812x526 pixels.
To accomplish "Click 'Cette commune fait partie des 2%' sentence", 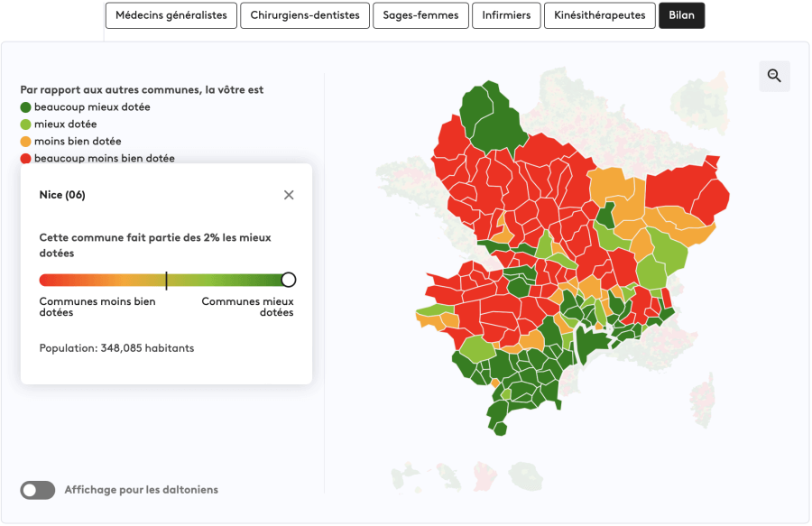I will point(155,245).
